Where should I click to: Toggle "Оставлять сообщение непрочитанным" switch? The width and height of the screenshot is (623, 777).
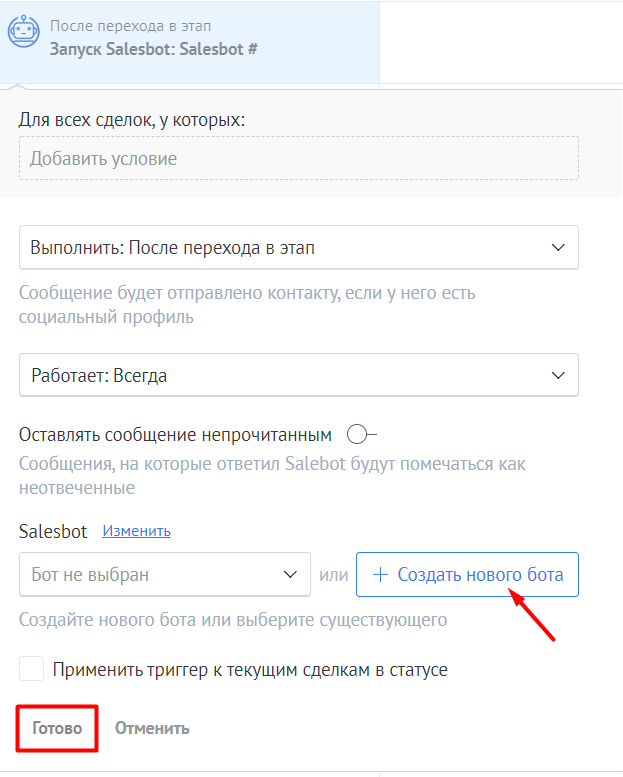[x=361, y=435]
